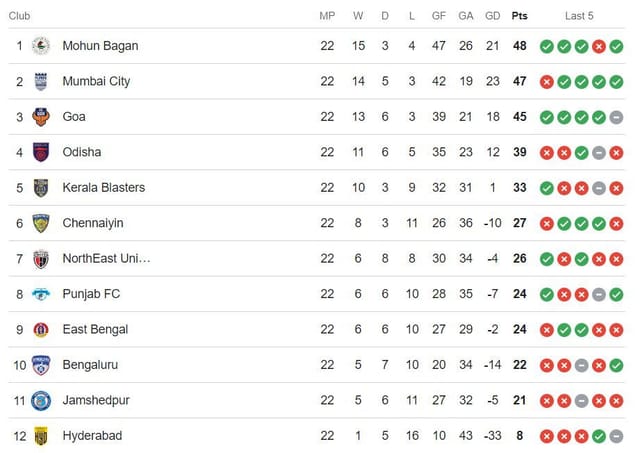This screenshot has height=453, width=640.
Task: Click the Club column header
Action: click(x=20, y=16)
